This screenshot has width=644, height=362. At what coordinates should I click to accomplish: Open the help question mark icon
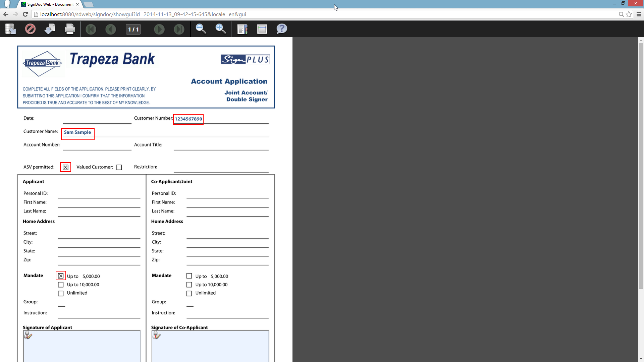282,29
